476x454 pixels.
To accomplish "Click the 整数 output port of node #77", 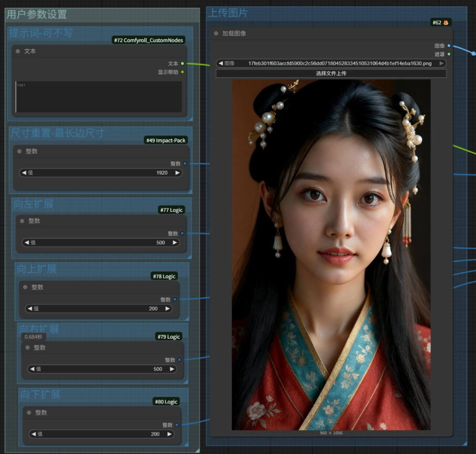I will click(182, 233).
